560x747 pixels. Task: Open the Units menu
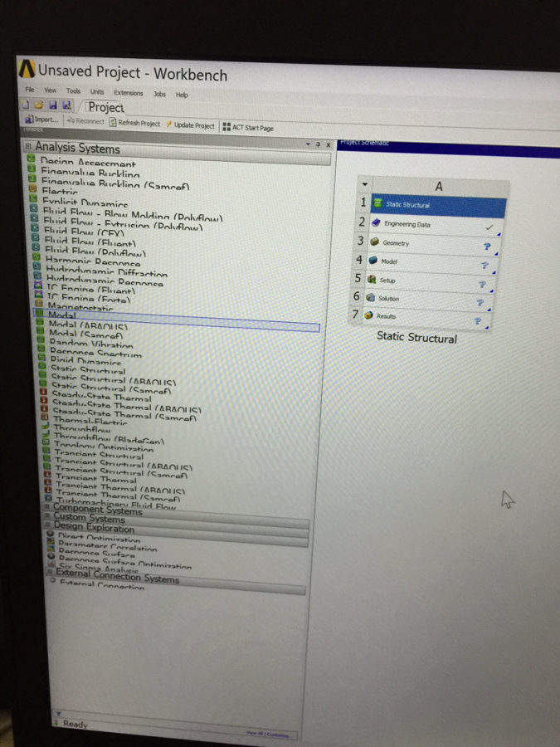[97, 91]
